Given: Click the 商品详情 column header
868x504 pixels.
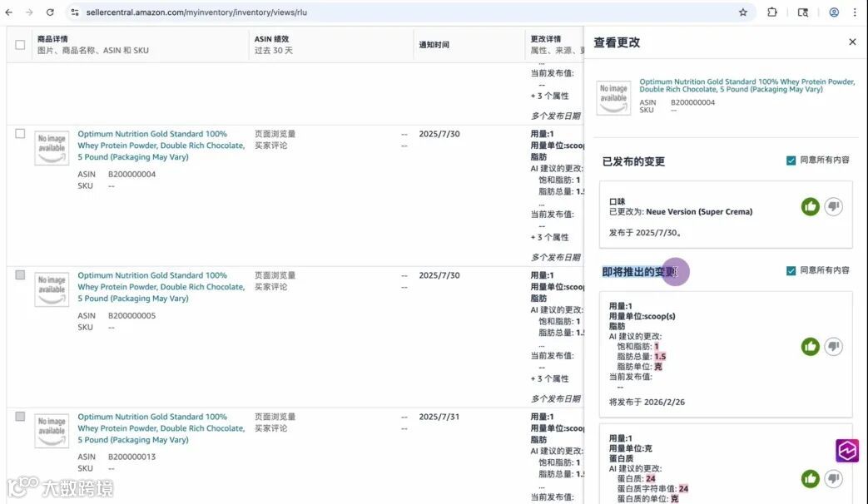Looking at the screenshot, I should [x=52, y=39].
